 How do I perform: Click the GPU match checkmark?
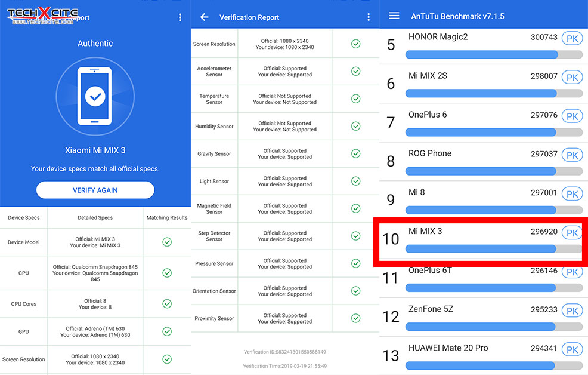167,331
